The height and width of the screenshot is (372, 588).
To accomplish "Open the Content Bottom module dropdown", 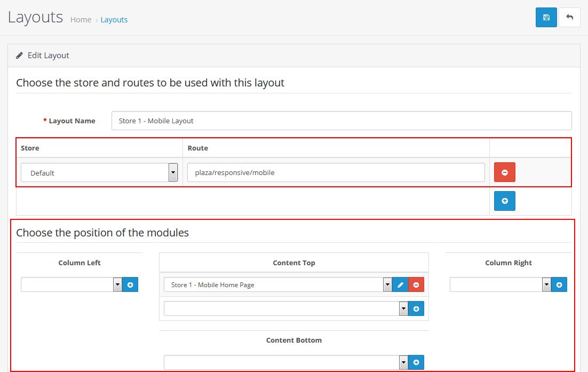I will tap(286, 362).
